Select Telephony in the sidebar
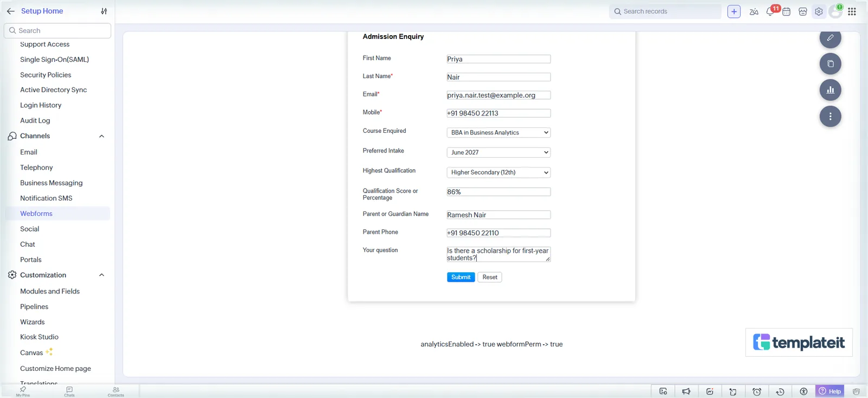 click(36, 168)
